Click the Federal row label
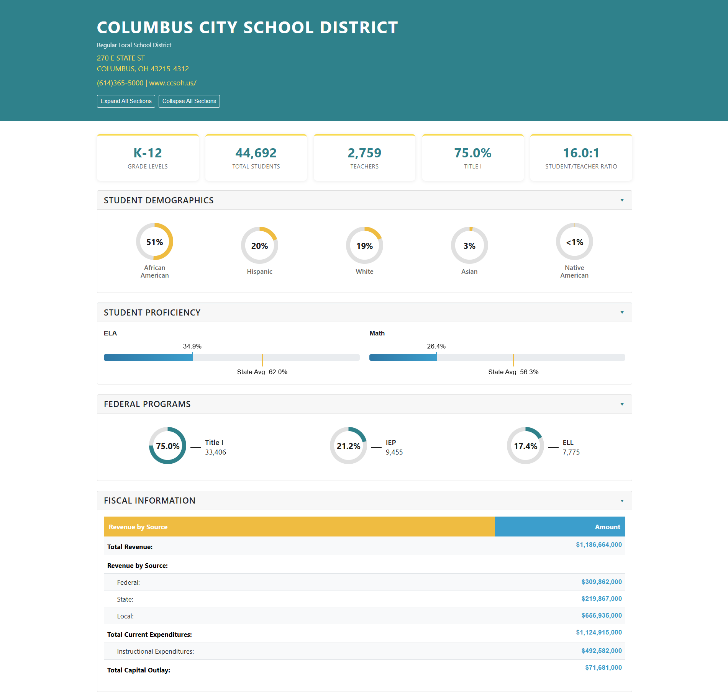This screenshot has height=700, width=728. click(x=128, y=582)
